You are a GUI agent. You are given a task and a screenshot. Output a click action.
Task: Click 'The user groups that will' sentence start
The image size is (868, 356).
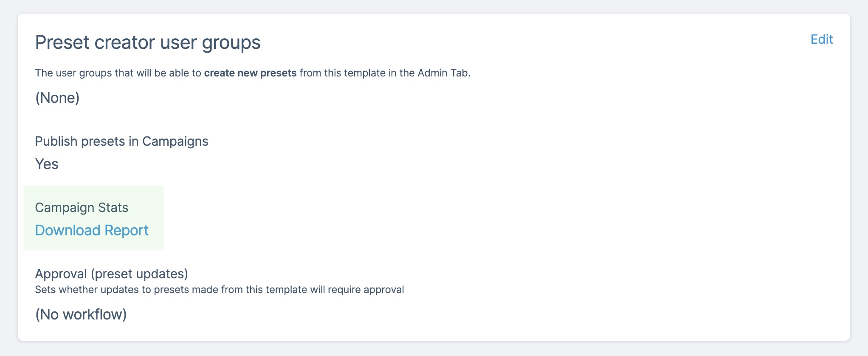(x=93, y=73)
